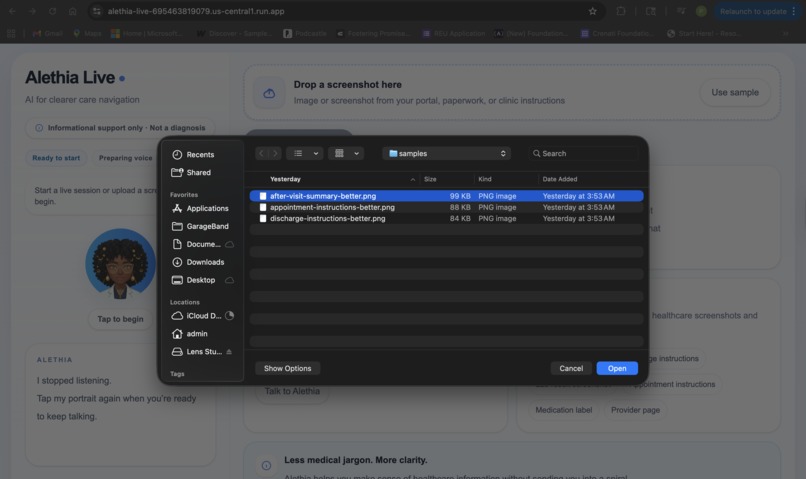Click the blue Open button
This screenshot has width=806, height=479.
point(617,368)
